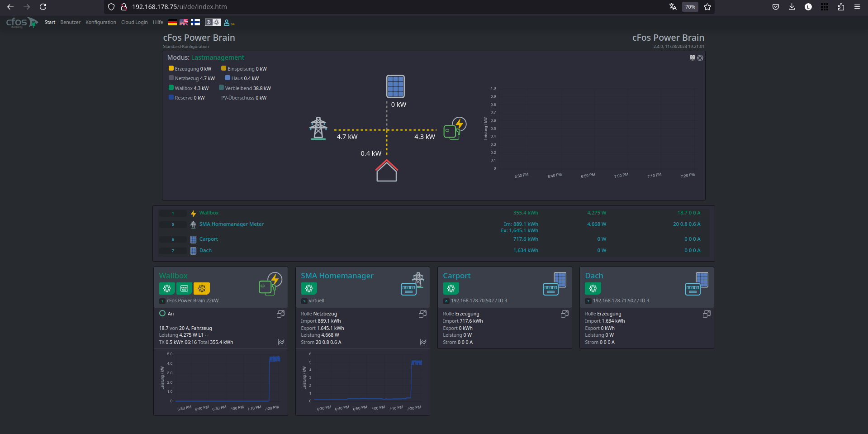Screen dimensions: 868x434
Task: Switch language to English flag
Action: coord(184,22)
